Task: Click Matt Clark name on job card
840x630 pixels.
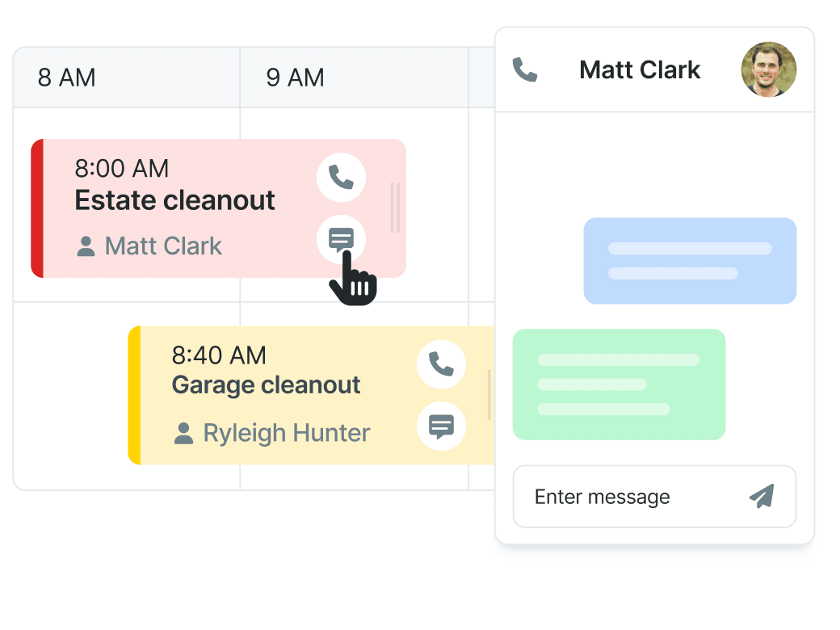Action: 163,246
